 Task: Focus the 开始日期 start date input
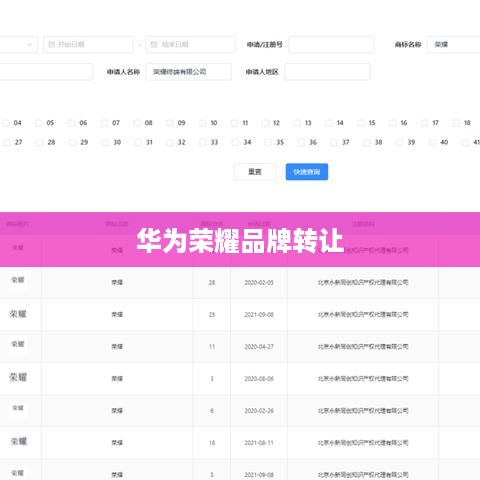pos(88,44)
